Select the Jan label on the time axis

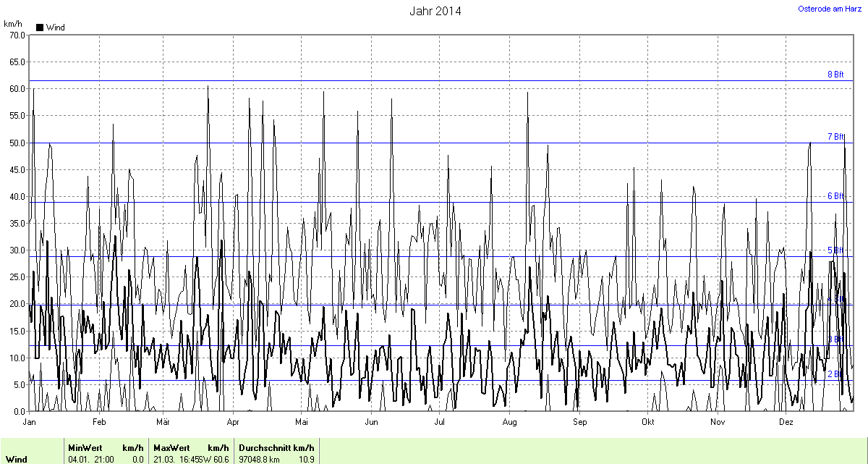click(x=30, y=421)
